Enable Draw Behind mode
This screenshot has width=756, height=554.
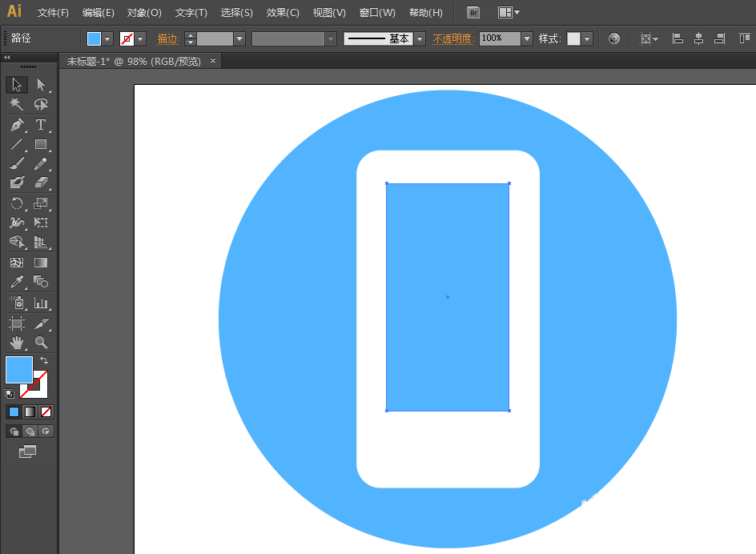click(30, 431)
